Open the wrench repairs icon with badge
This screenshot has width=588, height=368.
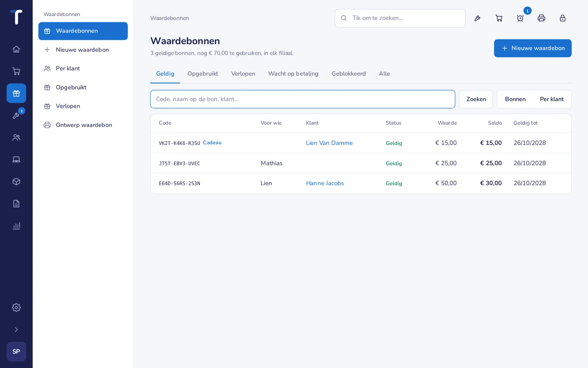click(16, 115)
